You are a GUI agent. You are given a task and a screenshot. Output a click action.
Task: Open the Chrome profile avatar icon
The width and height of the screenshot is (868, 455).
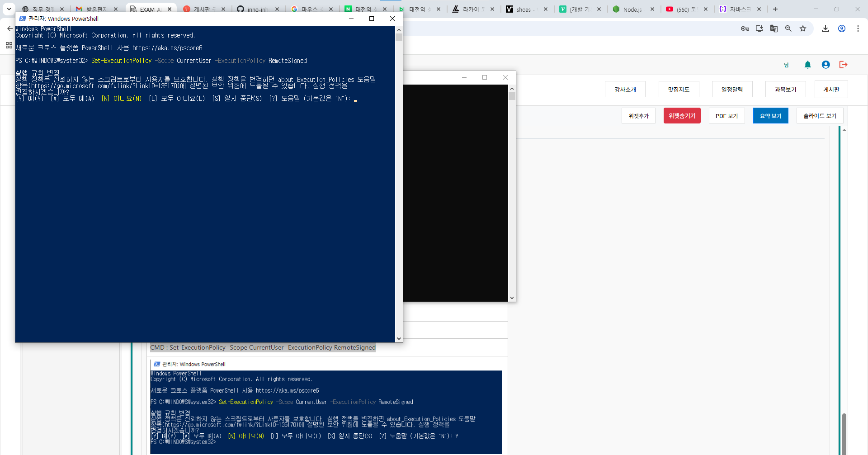click(x=842, y=28)
